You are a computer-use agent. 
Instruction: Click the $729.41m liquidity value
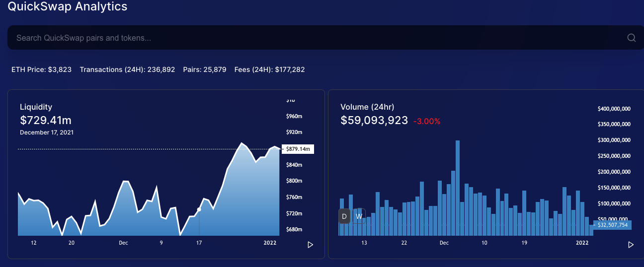[46, 120]
